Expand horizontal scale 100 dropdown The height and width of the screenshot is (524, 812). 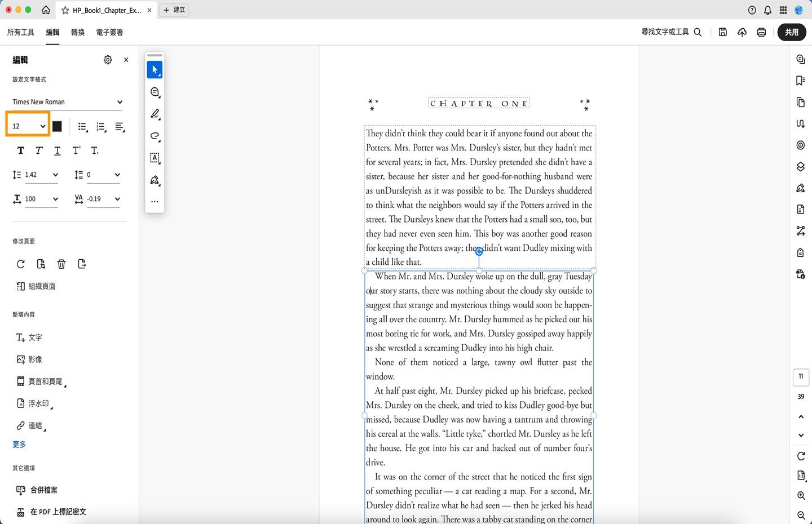coord(41,199)
